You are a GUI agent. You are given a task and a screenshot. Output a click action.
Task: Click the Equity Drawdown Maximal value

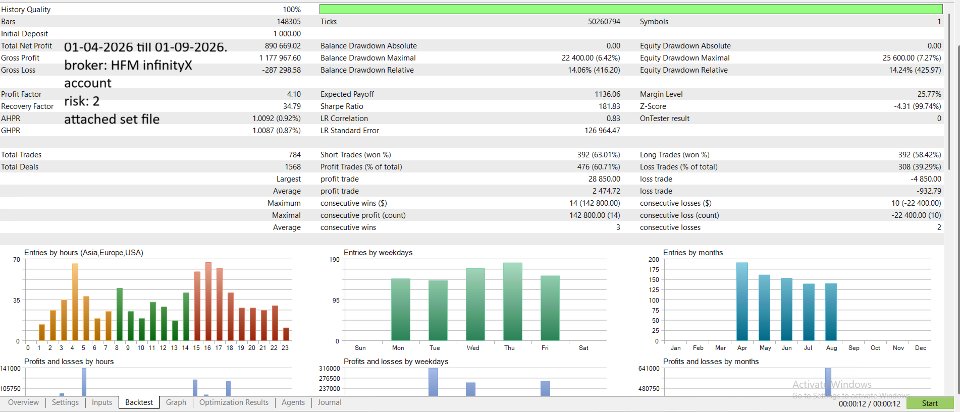[912, 58]
